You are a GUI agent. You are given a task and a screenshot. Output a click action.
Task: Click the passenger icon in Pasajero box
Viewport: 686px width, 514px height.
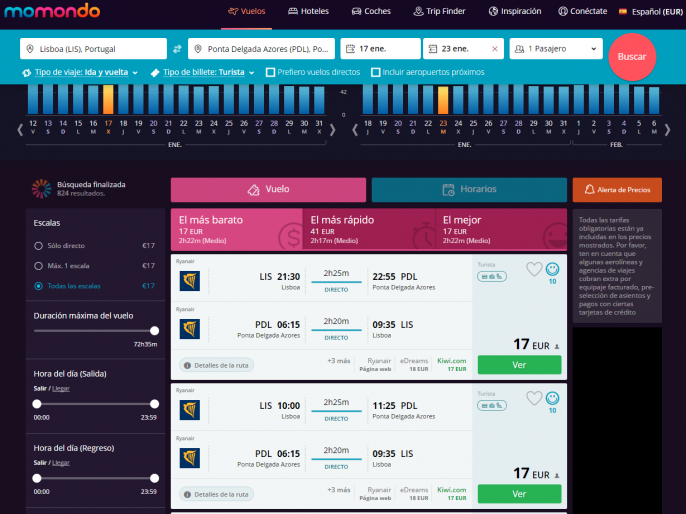click(519, 49)
